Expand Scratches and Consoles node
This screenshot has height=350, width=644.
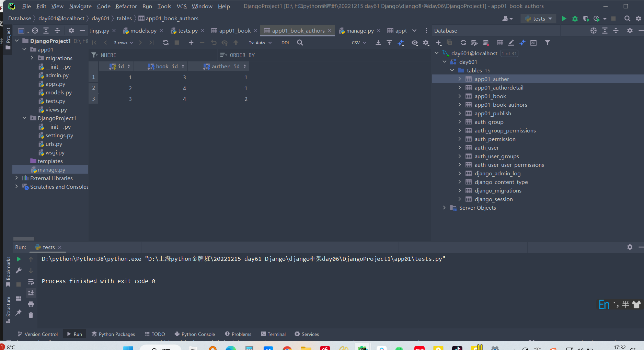(16, 187)
